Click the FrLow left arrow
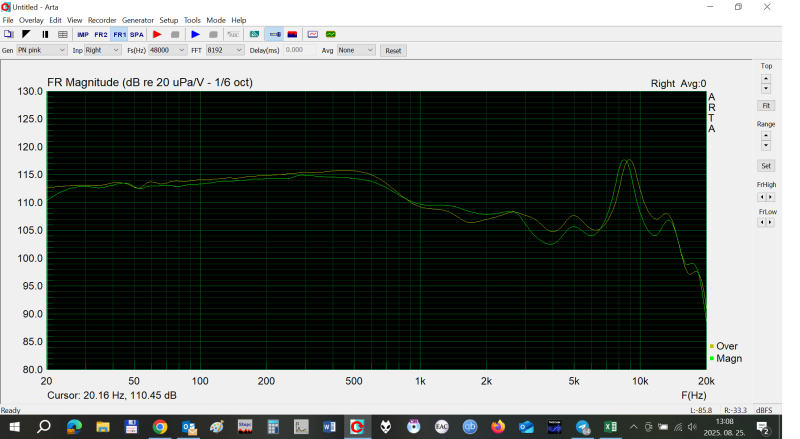The height and width of the screenshot is (439, 800). pyautogui.click(x=762, y=222)
